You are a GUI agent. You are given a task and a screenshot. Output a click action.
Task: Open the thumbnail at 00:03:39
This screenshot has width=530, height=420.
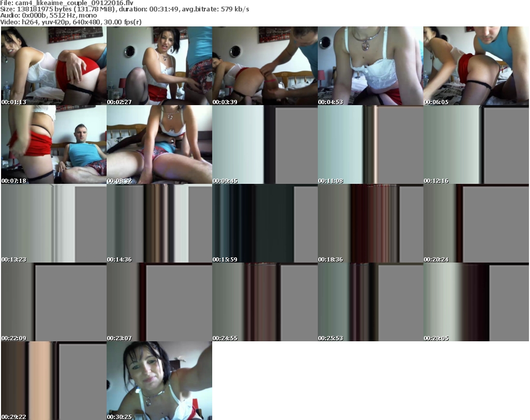tap(265, 66)
